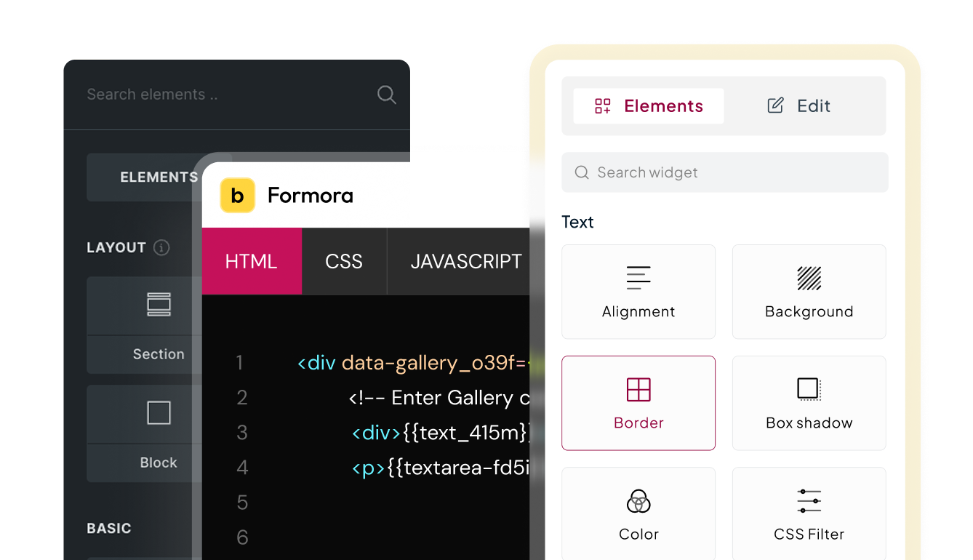Select the Section layout icon
Image resolution: width=973 pixels, height=560 pixels.
tap(159, 305)
